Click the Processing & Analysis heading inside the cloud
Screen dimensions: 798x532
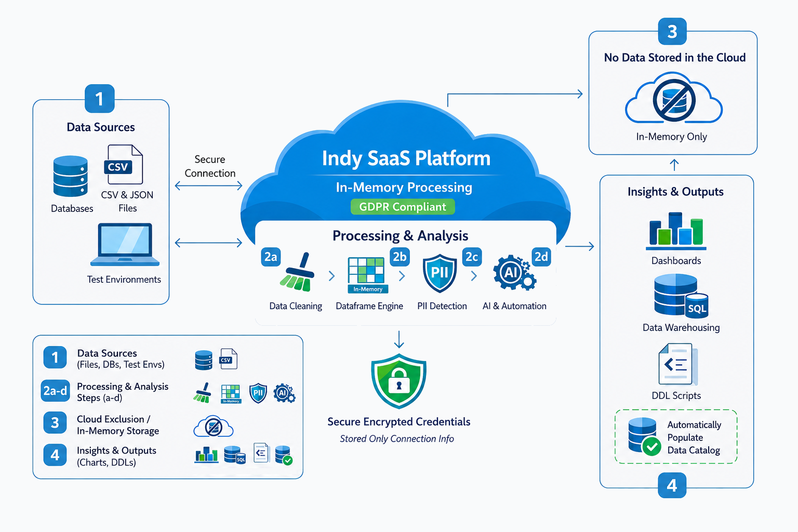click(x=400, y=236)
